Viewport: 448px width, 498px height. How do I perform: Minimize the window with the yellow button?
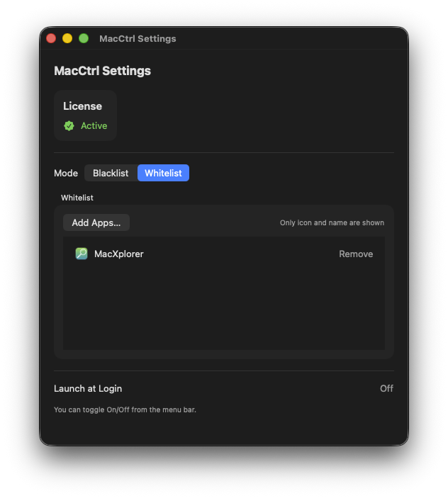(67, 38)
